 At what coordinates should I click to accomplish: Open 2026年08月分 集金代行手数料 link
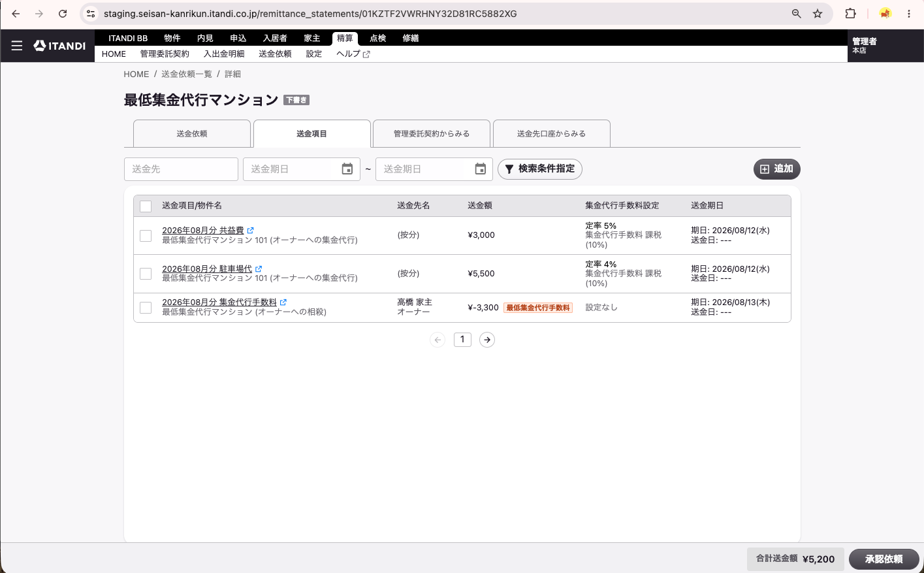coord(219,303)
